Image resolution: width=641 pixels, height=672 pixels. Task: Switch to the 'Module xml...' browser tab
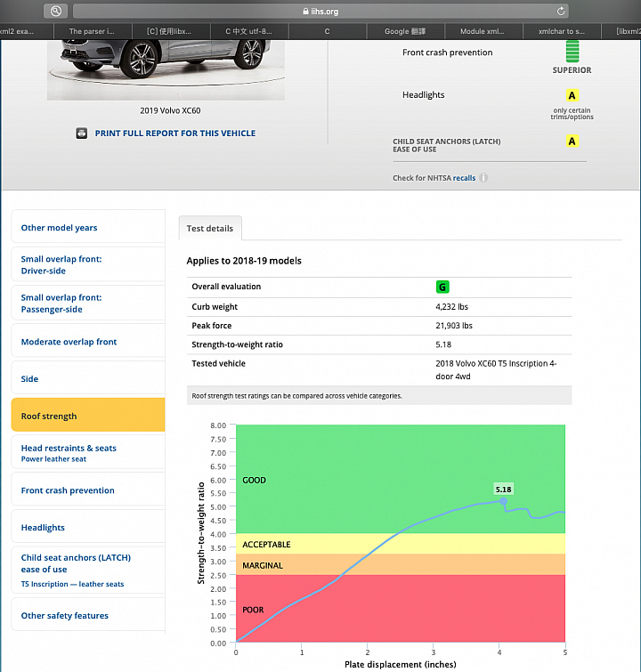tap(483, 31)
